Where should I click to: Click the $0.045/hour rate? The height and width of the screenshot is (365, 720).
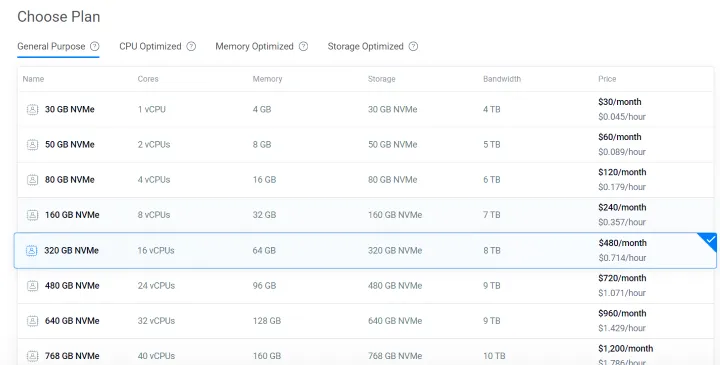click(622, 117)
